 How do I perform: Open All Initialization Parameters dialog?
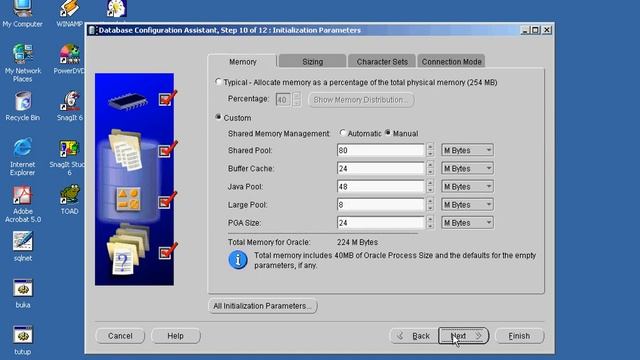(x=262, y=306)
